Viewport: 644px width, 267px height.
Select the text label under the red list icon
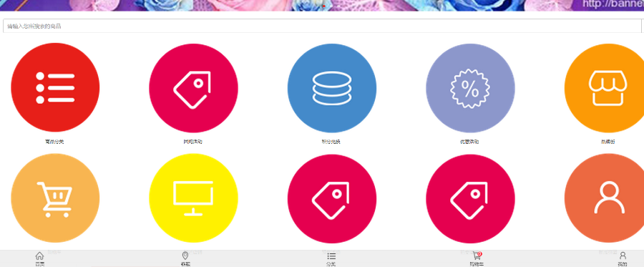coord(54,142)
